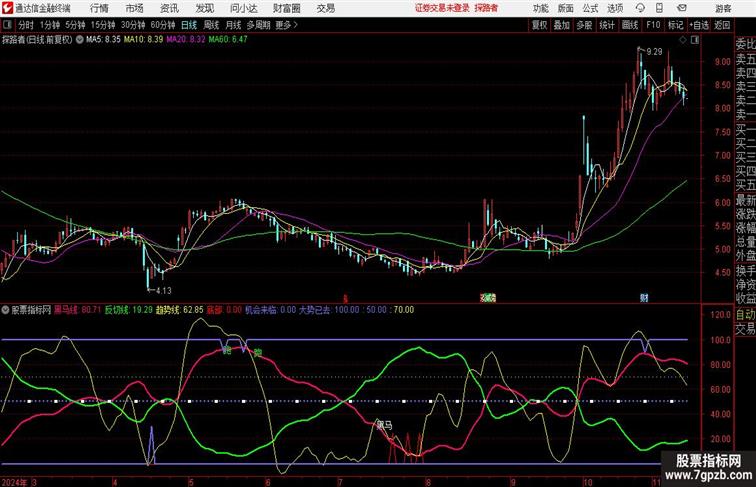Screen dimensions: 756x487
Task: Switch to the 分时 period tab
Action: 26,25
